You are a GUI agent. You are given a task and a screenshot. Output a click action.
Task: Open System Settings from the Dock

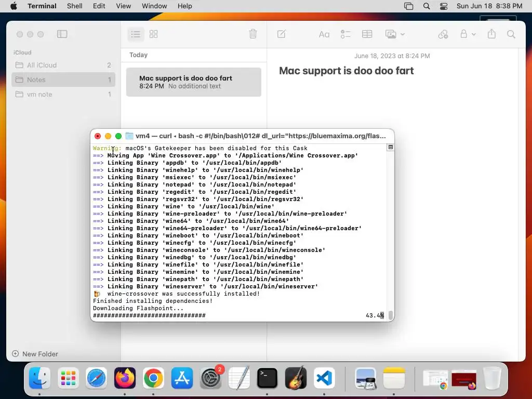coord(210,378)
